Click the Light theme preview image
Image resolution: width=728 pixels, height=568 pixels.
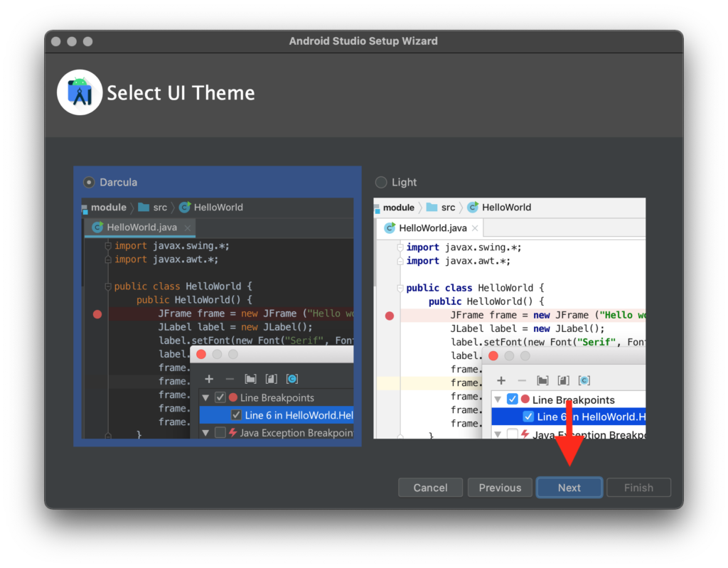509,318
